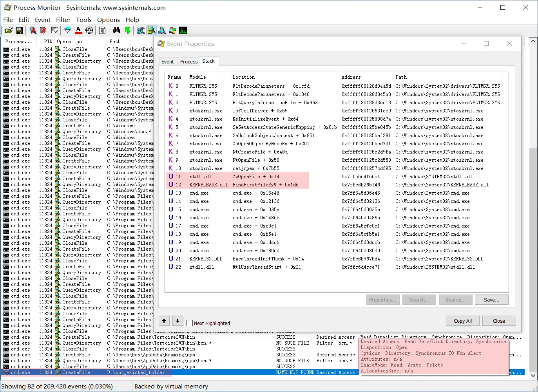Open the Process Tree toolbar icon
Viewport: 538px width, 392px height.
pos(103,31)
